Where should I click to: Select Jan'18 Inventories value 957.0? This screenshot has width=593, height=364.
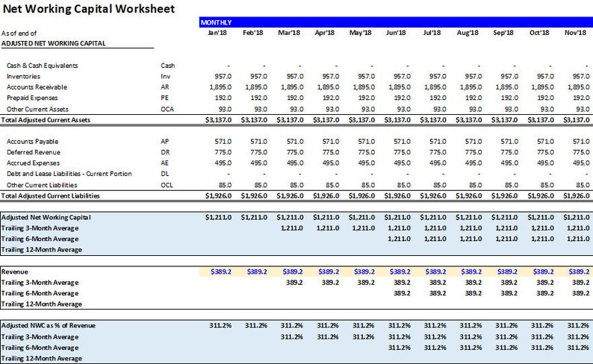223,76
